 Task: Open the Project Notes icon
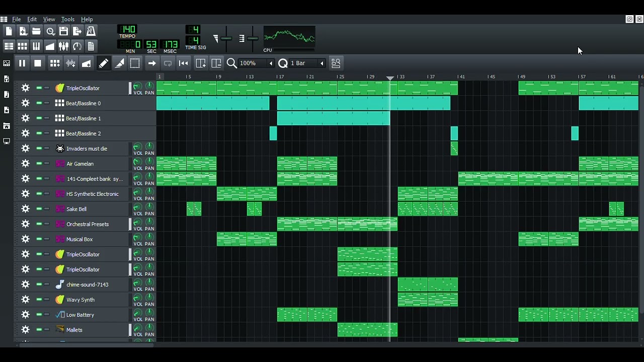coord(91,46)
